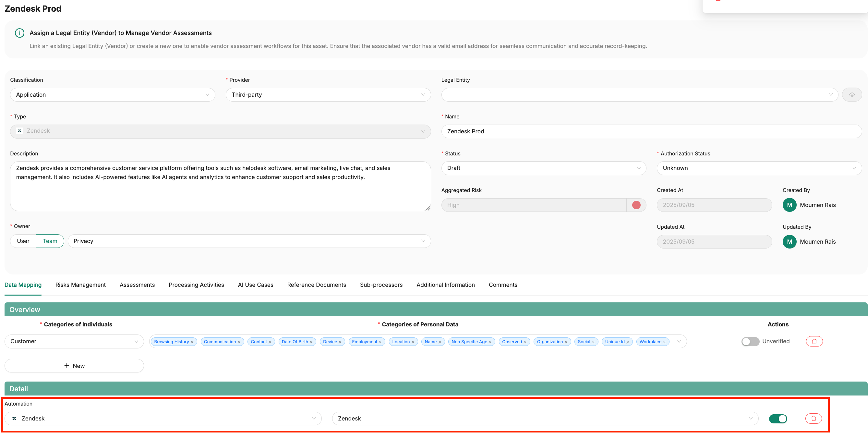The height and width of the screenshot is (438, 868).
Task: Disable the Zendesk automation toggle
Action: pos(778,419)
